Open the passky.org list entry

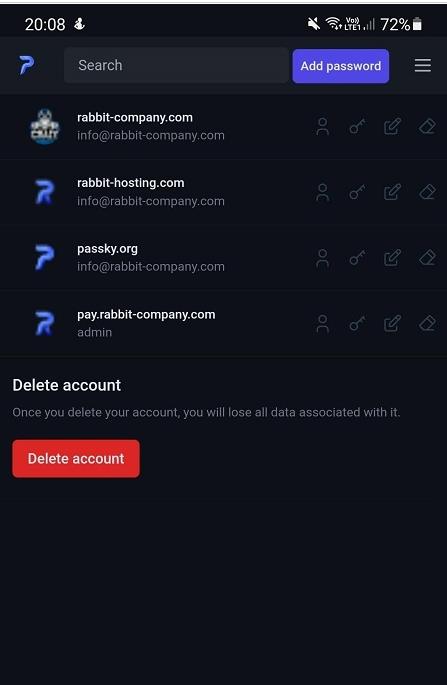[x=223, y=258]
